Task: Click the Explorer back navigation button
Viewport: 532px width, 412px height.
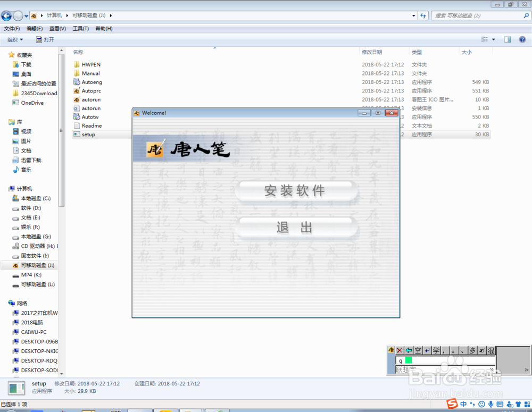Action: click(6, 15)
